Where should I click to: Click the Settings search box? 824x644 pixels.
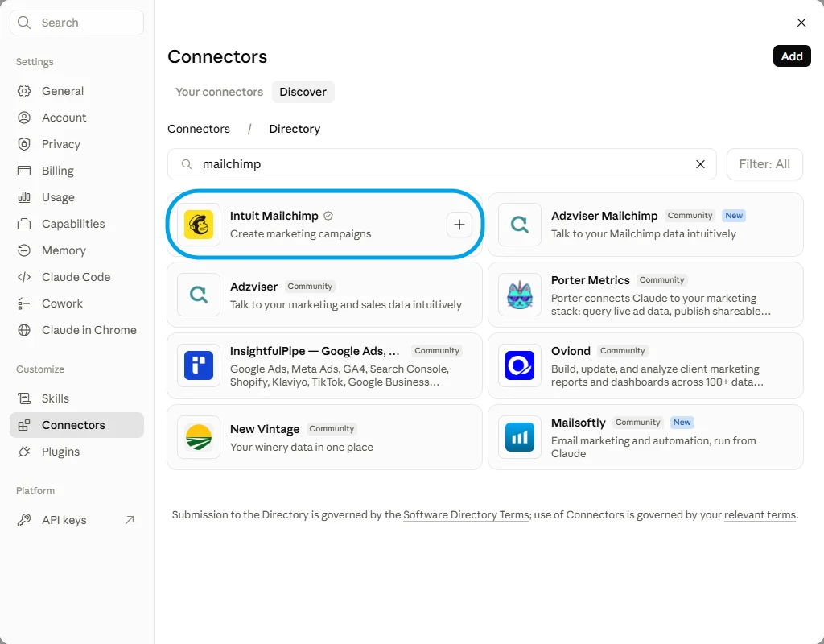point(76,23)
